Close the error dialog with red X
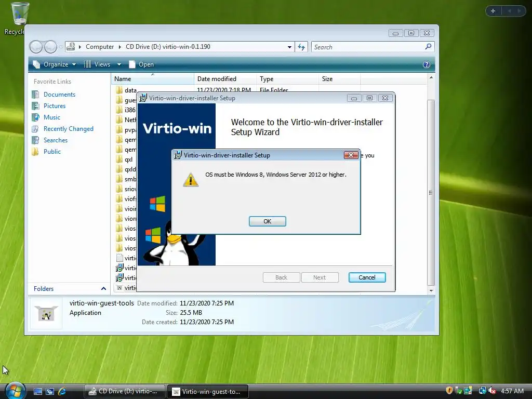Image resolution: width=532 pixels, height=399 pixels. [351, 155]
